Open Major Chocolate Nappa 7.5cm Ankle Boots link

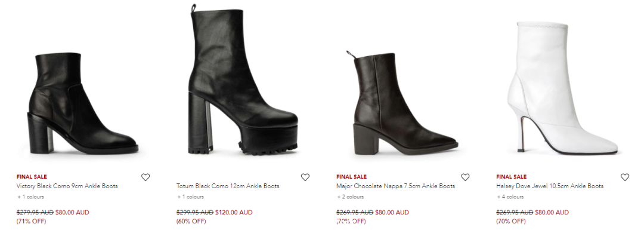(x=395, y=186)
